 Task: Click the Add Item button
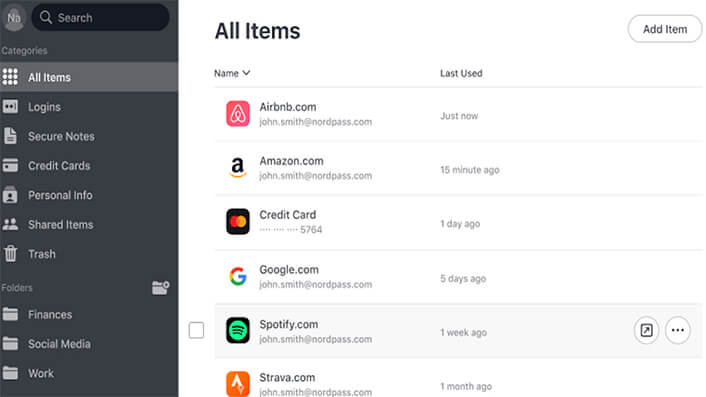[665, 29]
